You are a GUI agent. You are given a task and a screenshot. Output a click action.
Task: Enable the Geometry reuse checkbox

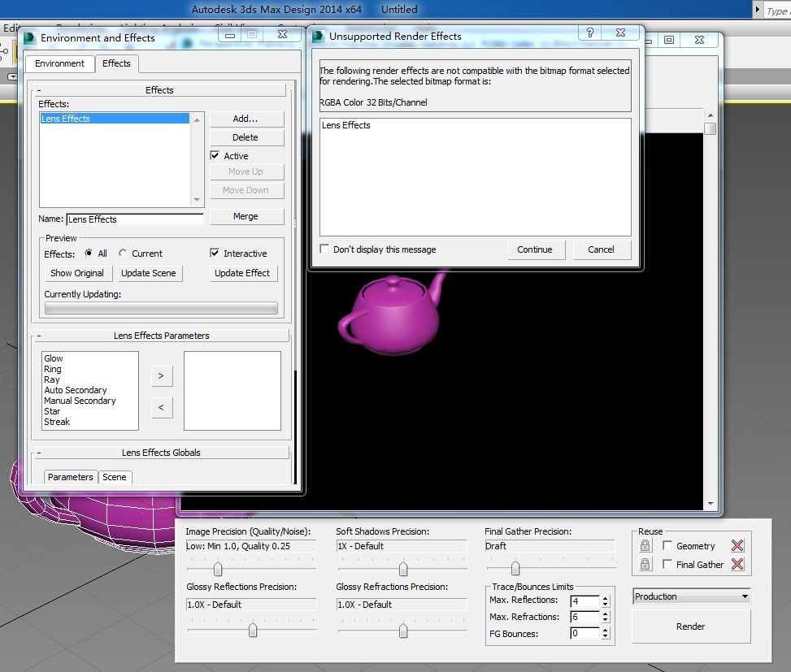(667, 545)
